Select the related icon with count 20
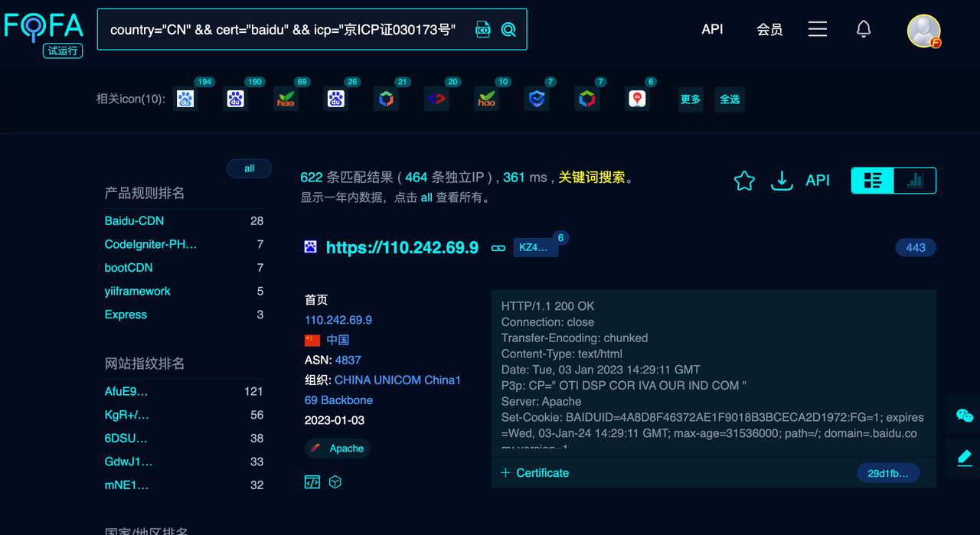Screen dimensions: 980x535 tap(436, 99)
